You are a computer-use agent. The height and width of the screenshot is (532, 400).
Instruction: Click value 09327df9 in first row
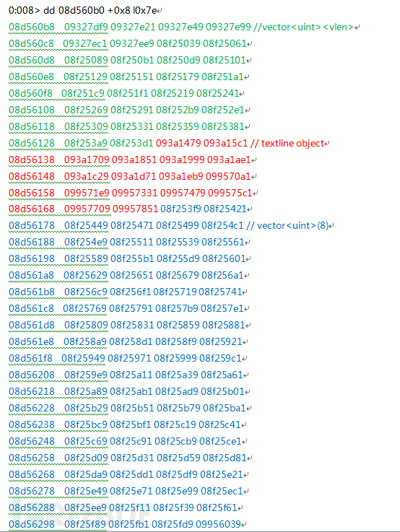(86, 27)
